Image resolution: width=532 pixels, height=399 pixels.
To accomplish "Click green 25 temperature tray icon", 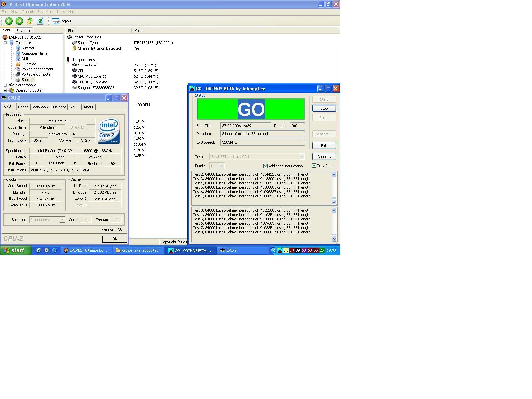I will click(x=322, y=250).
